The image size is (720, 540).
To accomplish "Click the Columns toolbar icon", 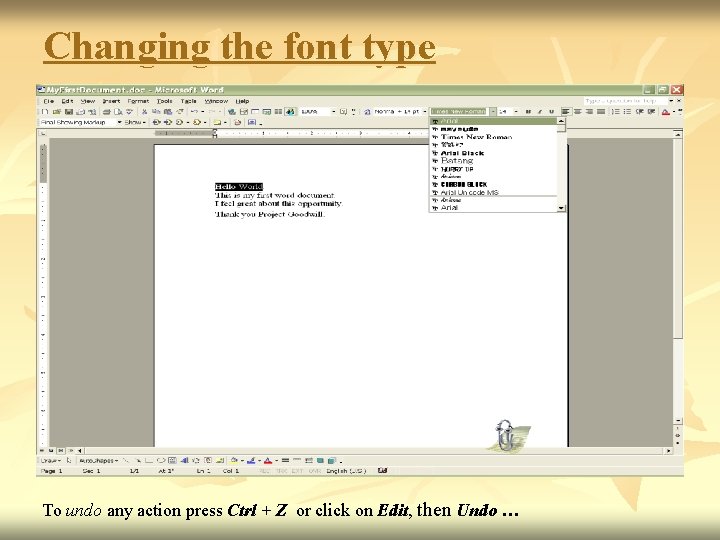I will [x=278, y=112].
